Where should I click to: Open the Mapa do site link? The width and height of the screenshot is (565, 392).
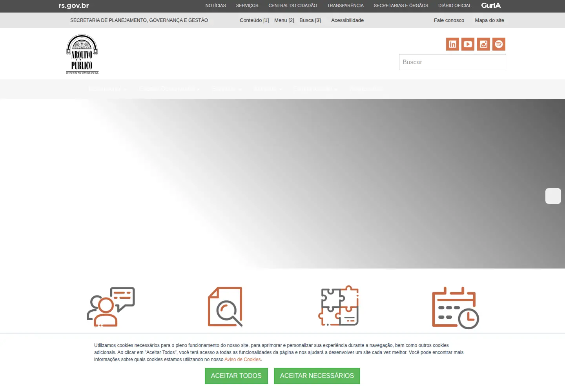pyautogui.click(x=489, y=20)
